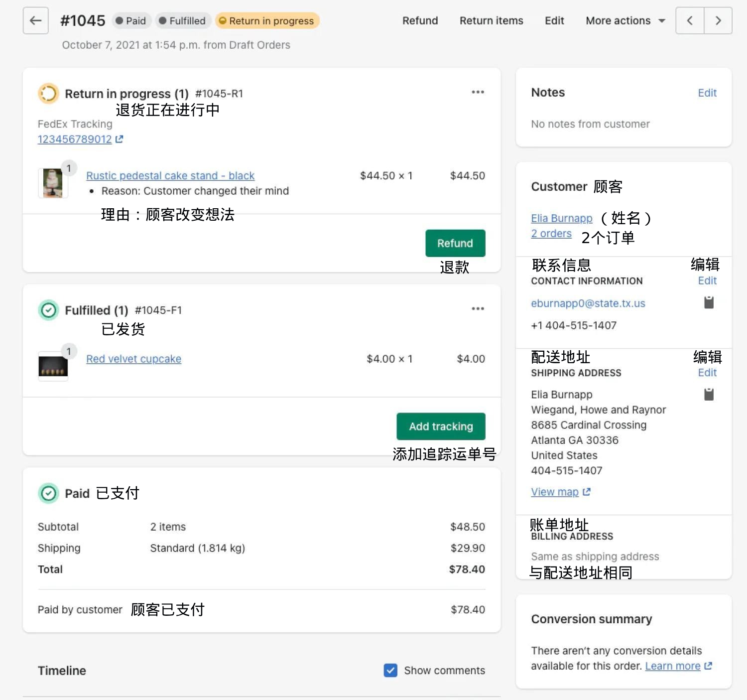This screenshot has height=700, width=747.
Task: Select phone number +1 404-515-1407
Action: point(574,325)
